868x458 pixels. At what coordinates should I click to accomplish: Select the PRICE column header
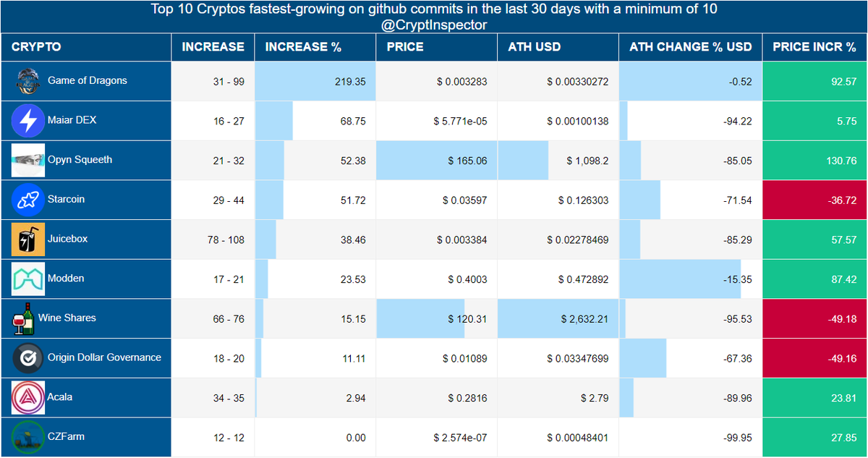(x=437, y=47)
